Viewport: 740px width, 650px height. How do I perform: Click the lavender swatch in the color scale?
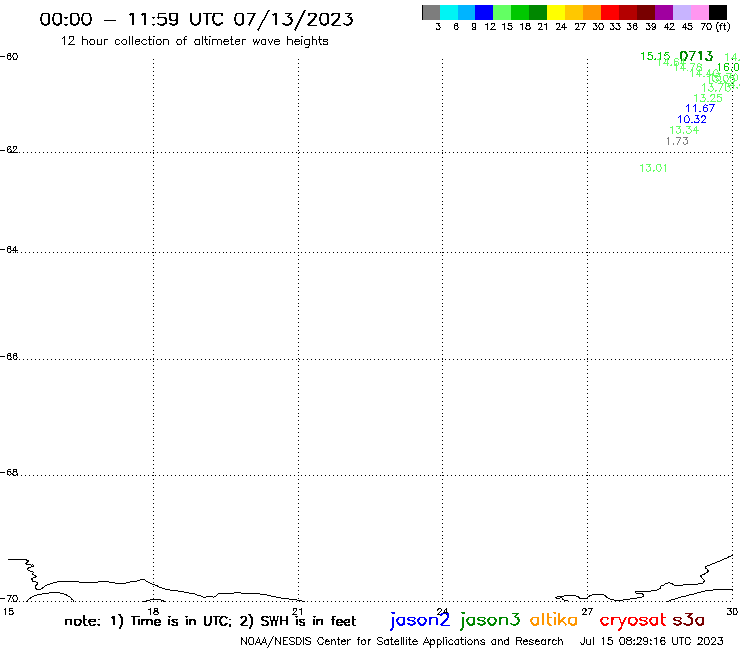click(682, 12)
